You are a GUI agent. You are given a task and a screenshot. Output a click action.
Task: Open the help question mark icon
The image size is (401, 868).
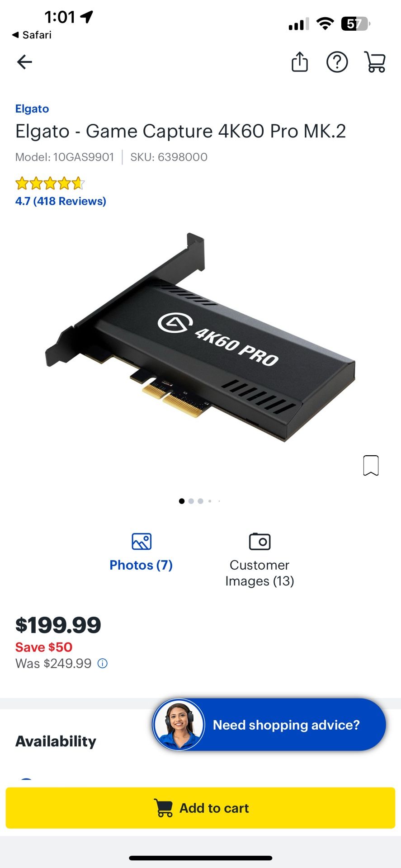(337, 62)
